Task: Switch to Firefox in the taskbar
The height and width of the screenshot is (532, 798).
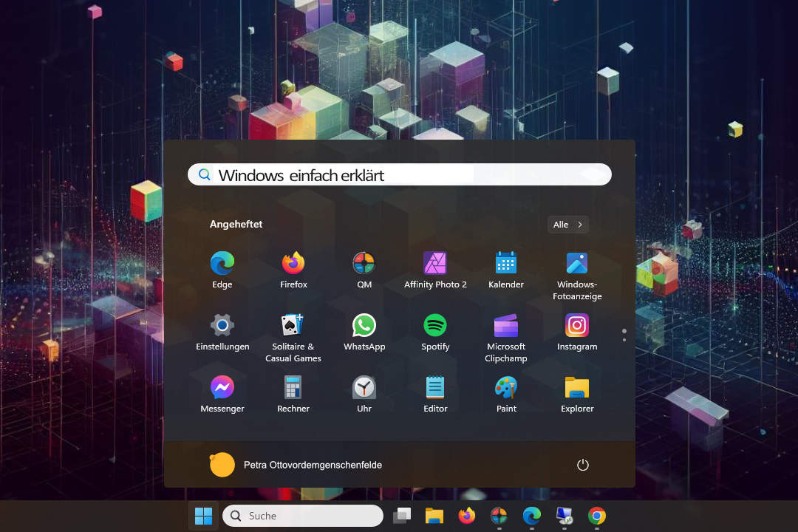Action: tap(467, 516)
